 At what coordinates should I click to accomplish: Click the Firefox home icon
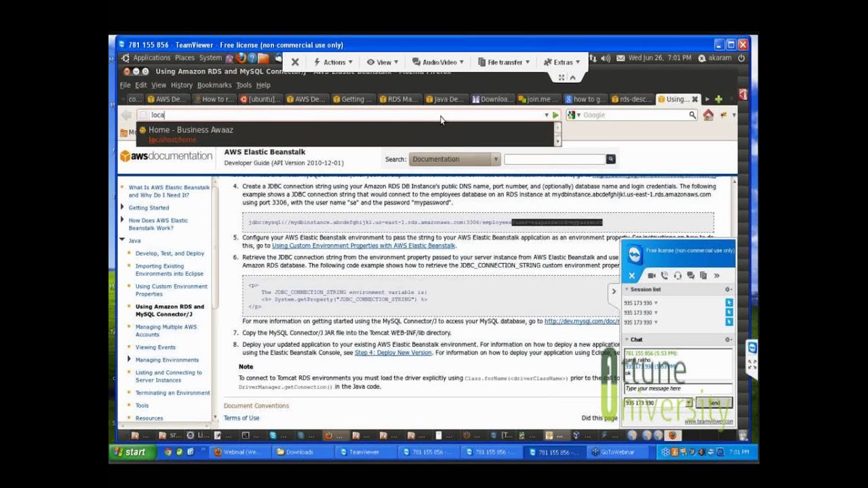pyautogui.click(x=708, y=115)
